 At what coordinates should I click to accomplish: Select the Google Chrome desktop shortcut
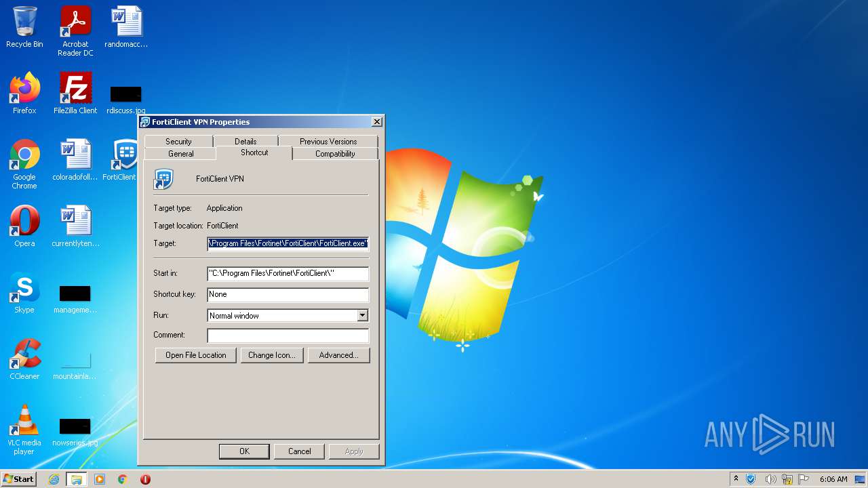click(x=24, y=164)
